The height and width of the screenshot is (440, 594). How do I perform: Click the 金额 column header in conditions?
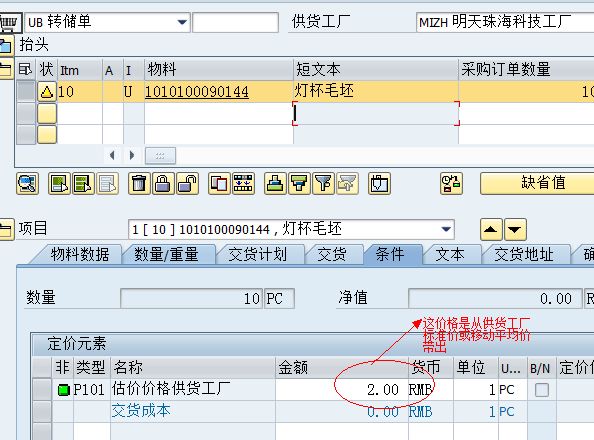coord(342,368)
